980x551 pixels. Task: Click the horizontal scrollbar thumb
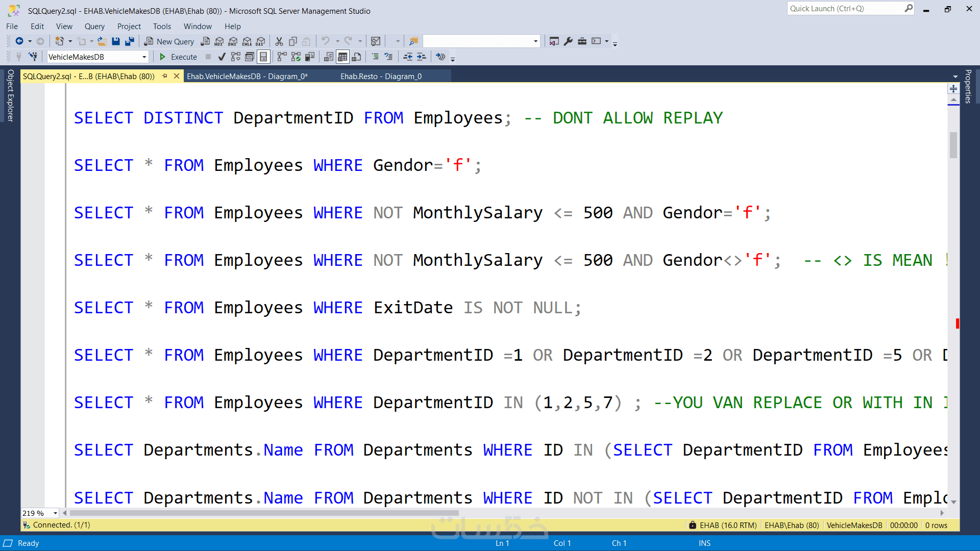(x=264, y=513)
